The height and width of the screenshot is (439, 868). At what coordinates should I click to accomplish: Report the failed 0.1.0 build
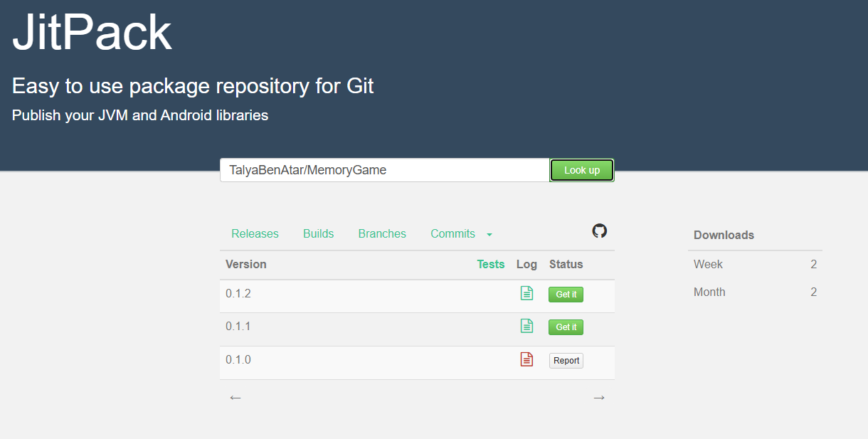point(566,360)
